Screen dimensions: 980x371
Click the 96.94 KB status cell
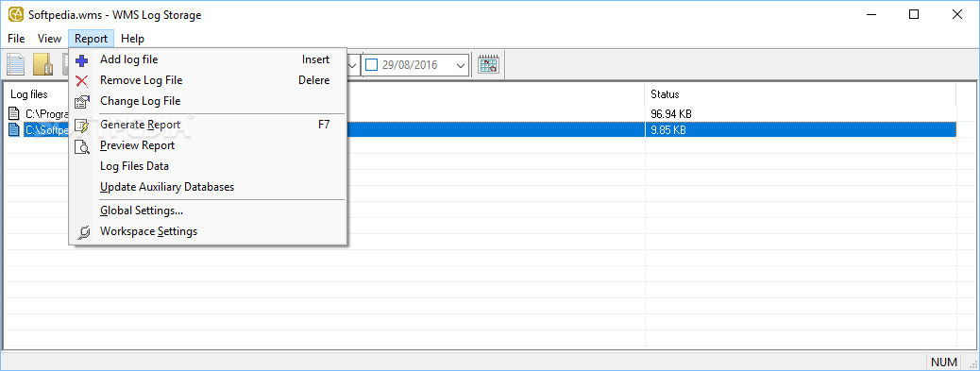pos(671,113)
